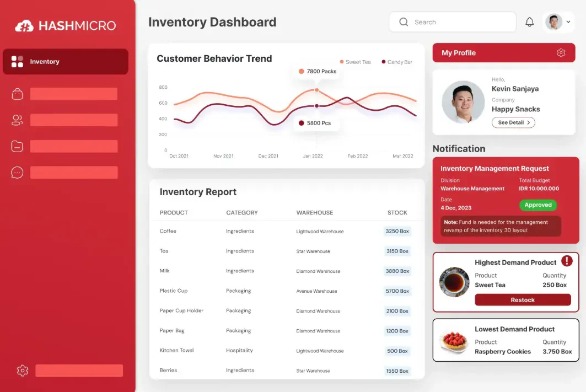The image size is (586, 392).
Task: Click the WAREHOUSE column header
Action: pos(315,213)
